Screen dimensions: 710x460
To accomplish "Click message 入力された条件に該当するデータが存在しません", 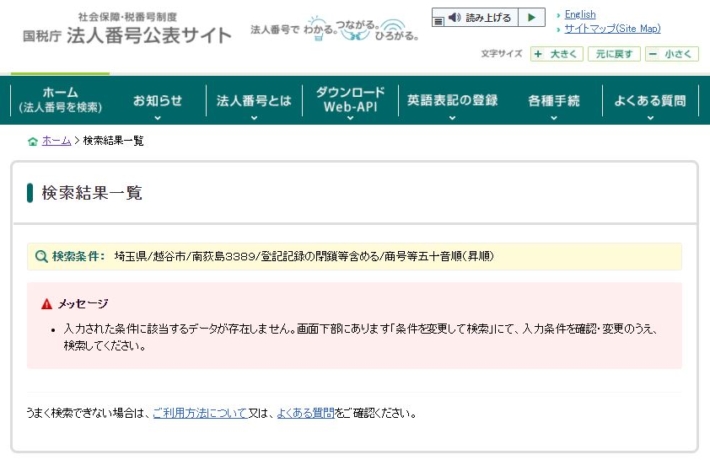I will pyautogui.click(x=180, y=329).
